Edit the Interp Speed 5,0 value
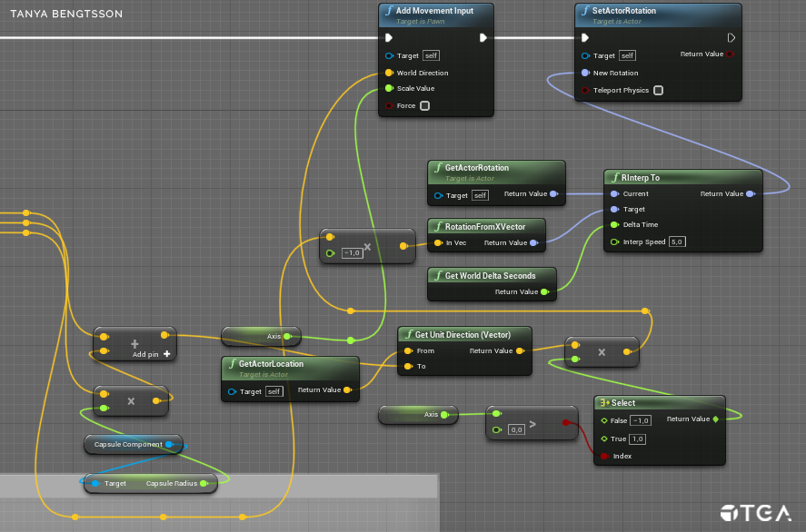Image resolution: width=806 pixels, height=532 pixels. (x=677, y=241)
